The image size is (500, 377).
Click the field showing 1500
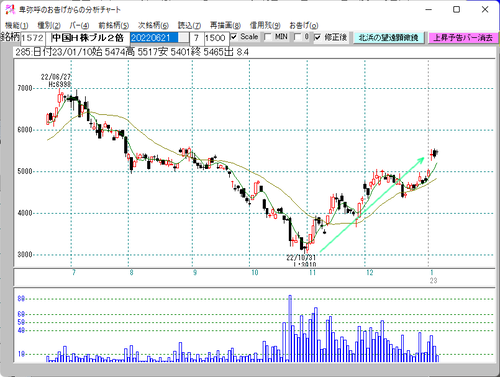216,38
